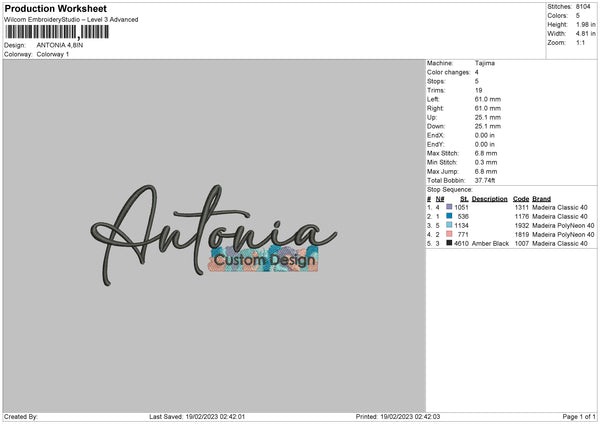Select the EndX value '0.00 in'
The image size is (600, 424).
(x=485, y=135)
